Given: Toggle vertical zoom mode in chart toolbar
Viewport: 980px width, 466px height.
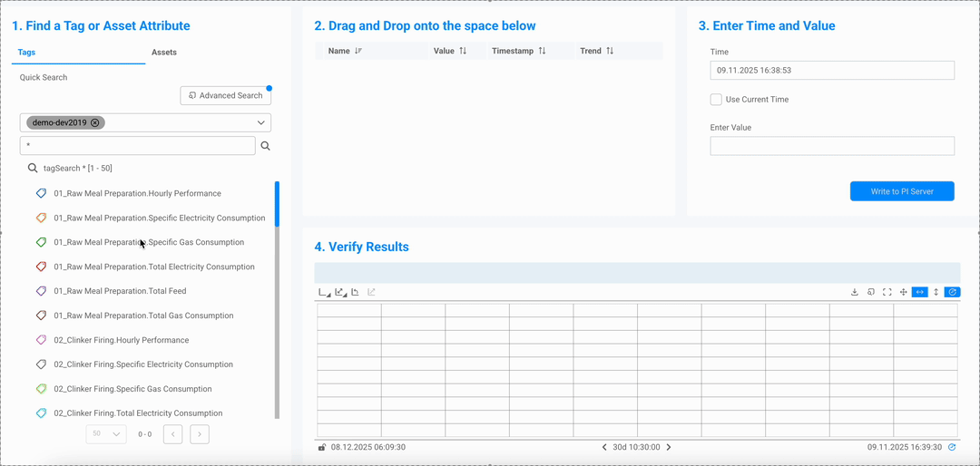Looking at the screenshot, I should (936, 292).
